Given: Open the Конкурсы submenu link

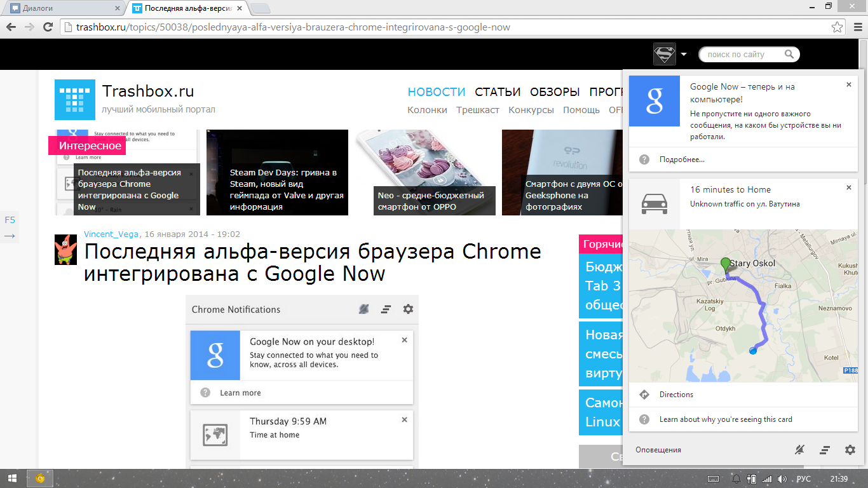Looking at the screenshot, I should (x=531, y=110).
